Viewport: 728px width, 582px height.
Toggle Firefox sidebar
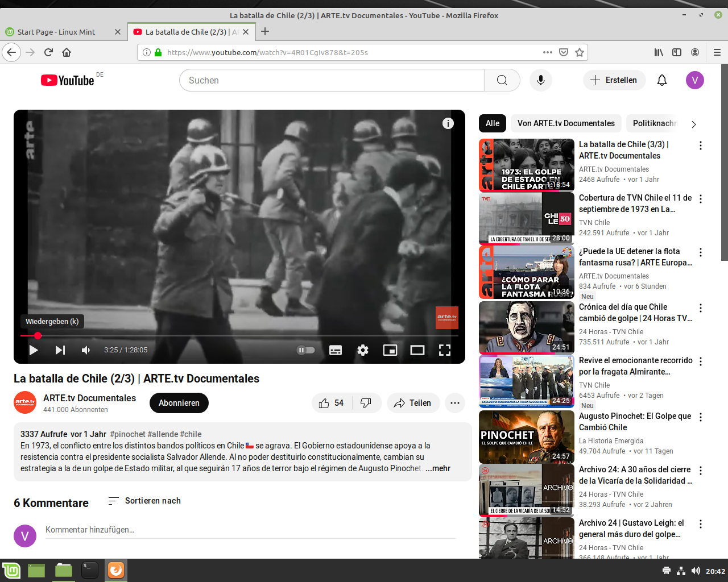pos(677,52)
